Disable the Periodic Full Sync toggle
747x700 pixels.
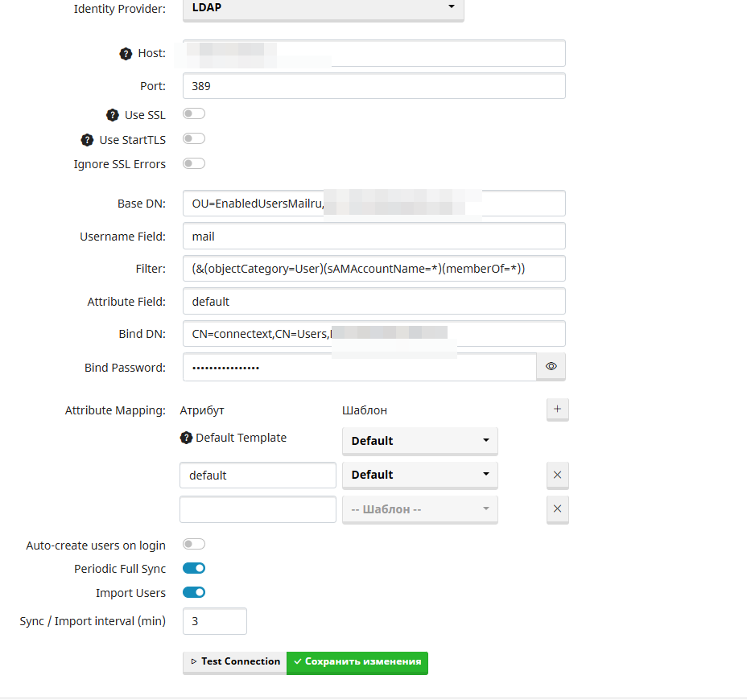coord(194,569)
